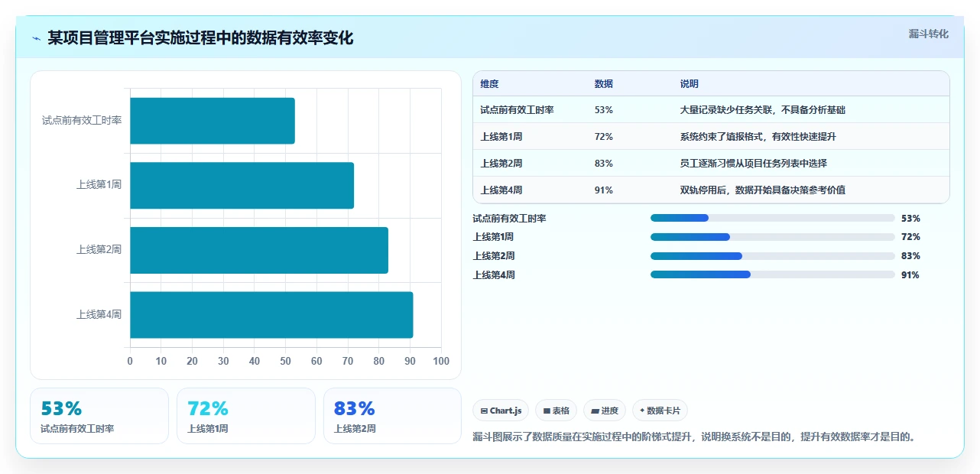Click table cell 上线第4周
Screen dimensions: 980x474
click(501, 190)
